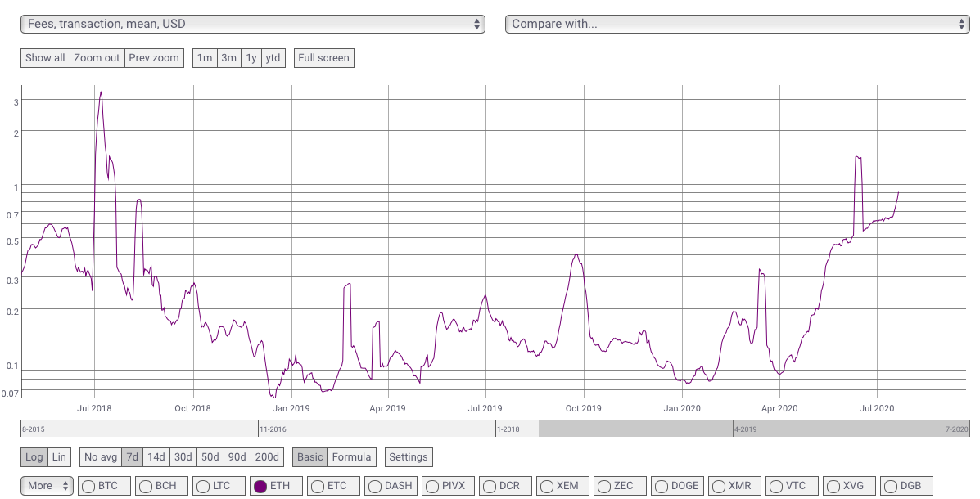Viewport: 980px width, 499px height.
Task: Set range to ytd
Action: [x=273, y=58]
